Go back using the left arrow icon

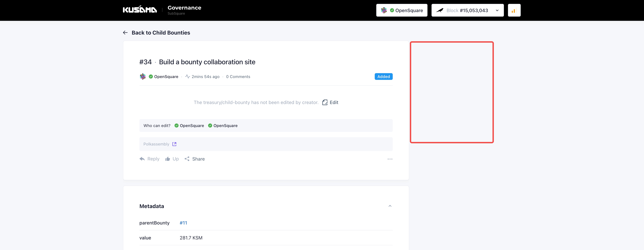[125, 33]
